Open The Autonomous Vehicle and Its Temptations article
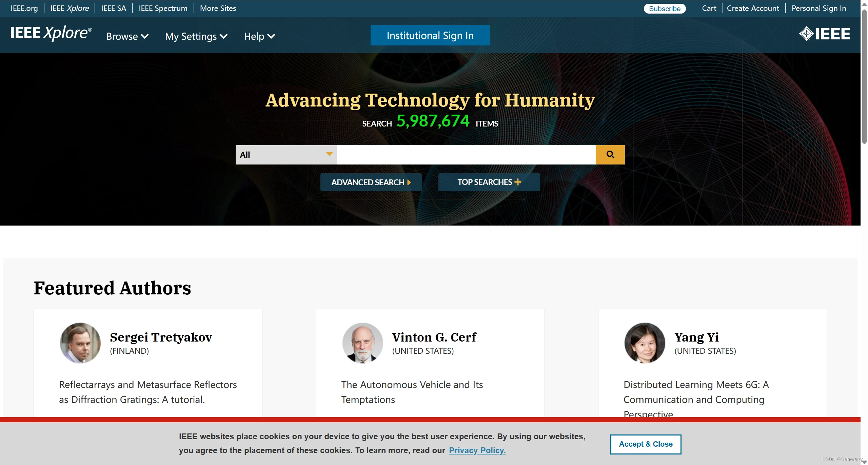Image resolution: width=868 pixels, height=465 pixels. (x=412, y=392)
